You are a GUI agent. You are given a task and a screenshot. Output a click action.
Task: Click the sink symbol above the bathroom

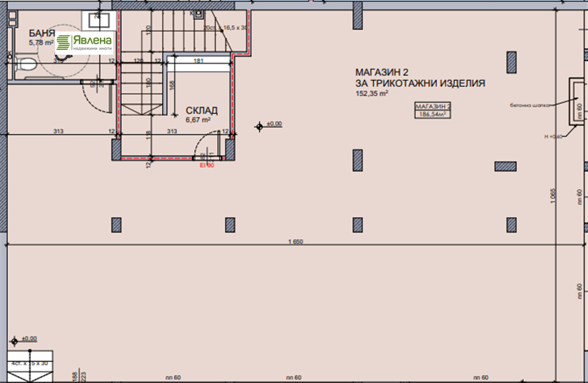96,20
